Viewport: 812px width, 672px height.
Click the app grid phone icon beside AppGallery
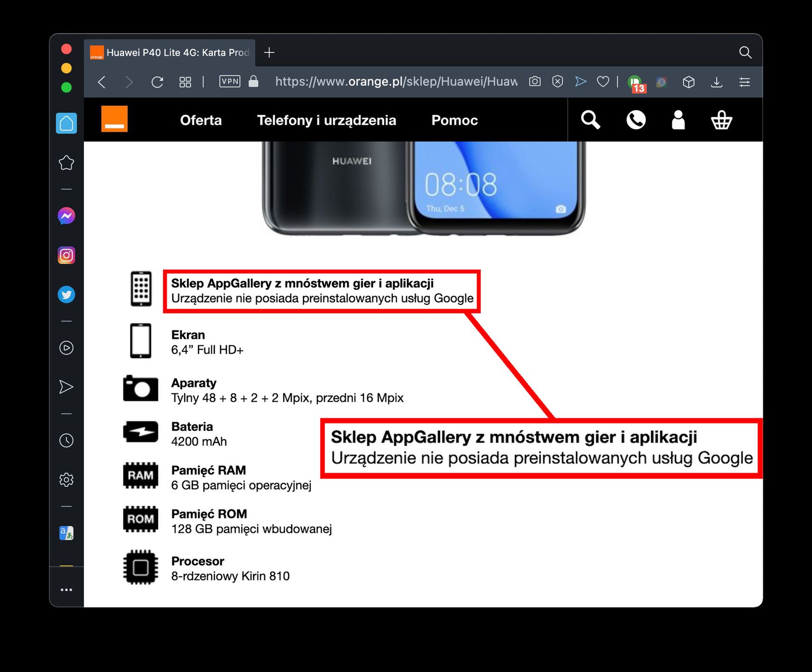click(141, 288)
